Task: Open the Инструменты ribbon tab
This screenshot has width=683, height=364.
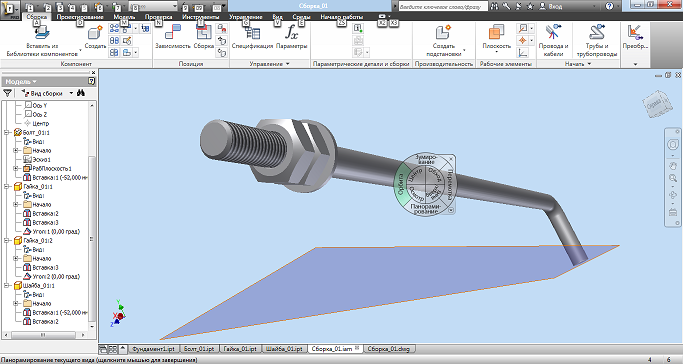Action: (201, 17)
